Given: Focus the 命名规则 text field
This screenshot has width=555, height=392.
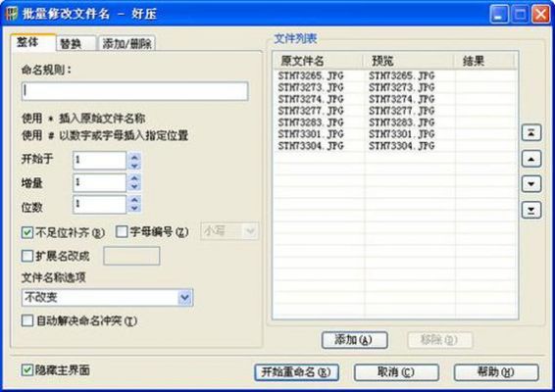Looking at the screenshot, I should tap(135, 91).
